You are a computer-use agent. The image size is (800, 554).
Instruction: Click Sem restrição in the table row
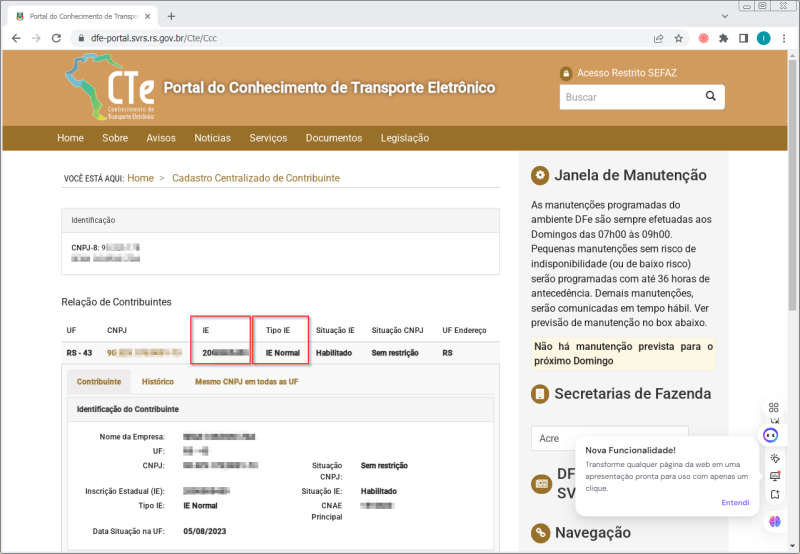point(395,352)
